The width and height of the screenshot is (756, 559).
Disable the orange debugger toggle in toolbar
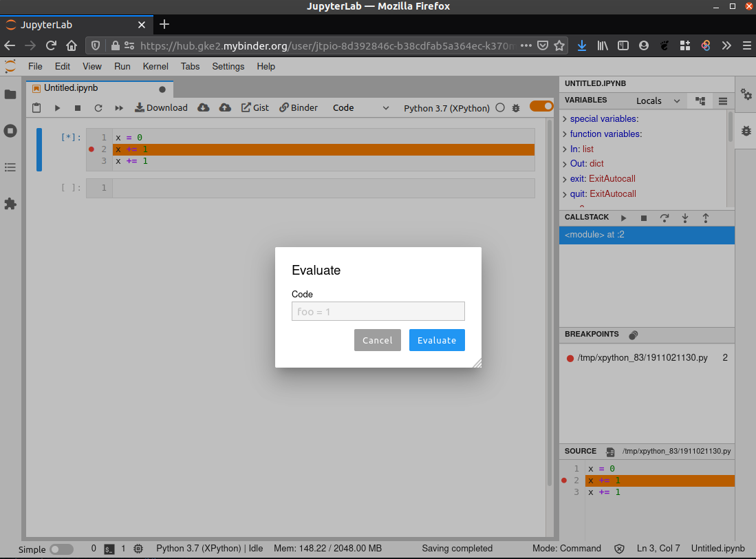pos(541,107)
